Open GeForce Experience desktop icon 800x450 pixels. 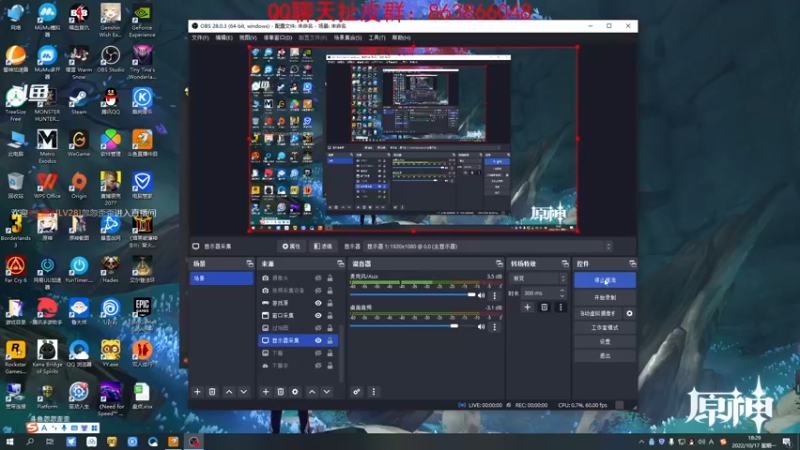coord(142,21)
